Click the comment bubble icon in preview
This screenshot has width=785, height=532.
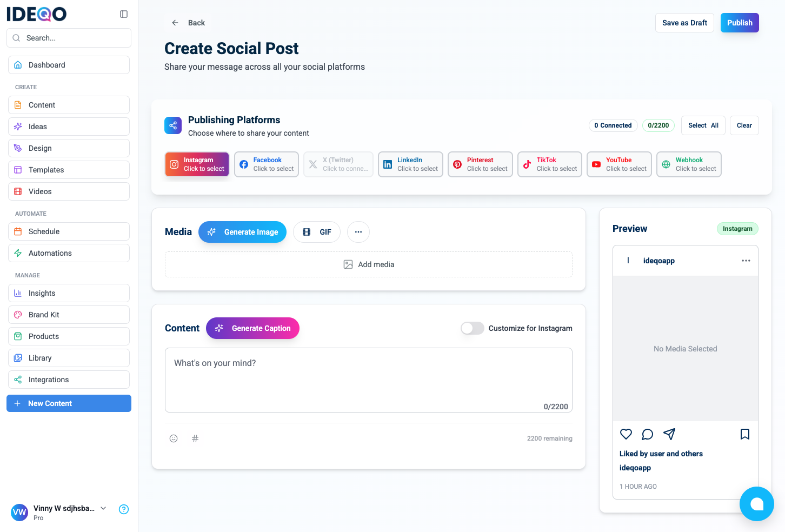click(648, 434)
